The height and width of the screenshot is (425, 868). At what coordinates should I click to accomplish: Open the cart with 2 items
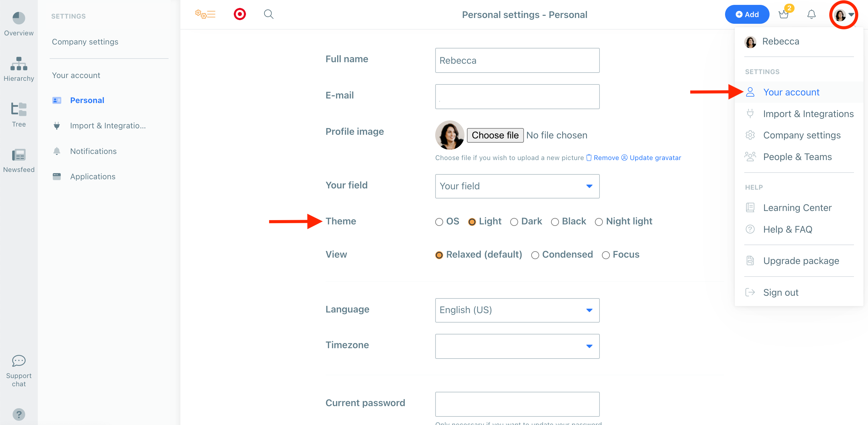pos(783,15)
